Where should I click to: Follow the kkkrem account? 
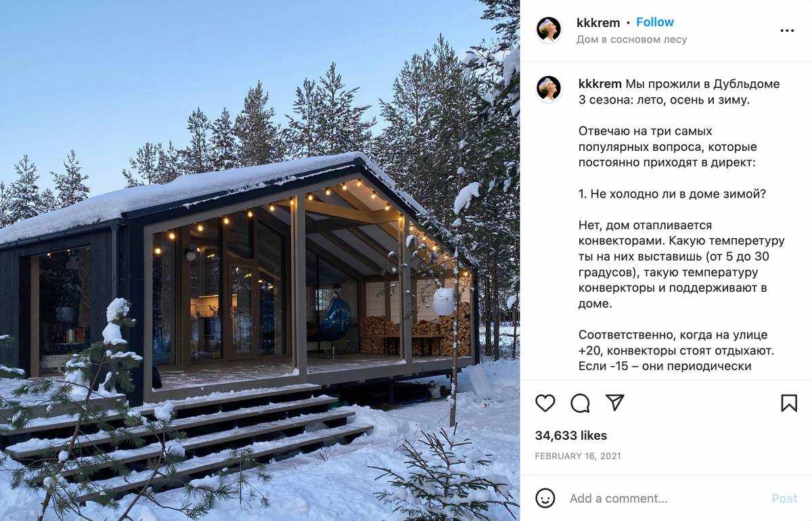[x=654, y=22]
